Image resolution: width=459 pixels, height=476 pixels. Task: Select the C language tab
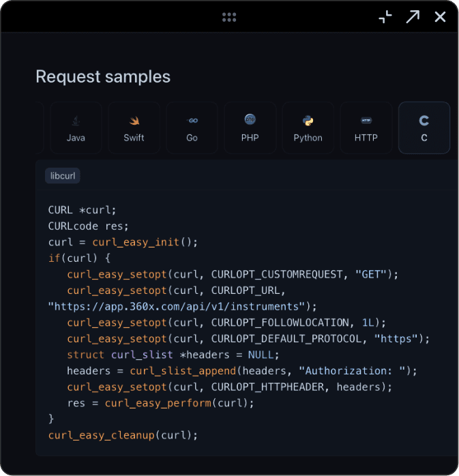(424, 128)
